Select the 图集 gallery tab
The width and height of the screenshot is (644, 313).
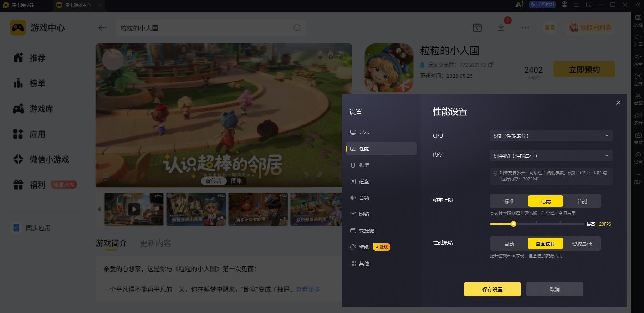coord(236,181)
